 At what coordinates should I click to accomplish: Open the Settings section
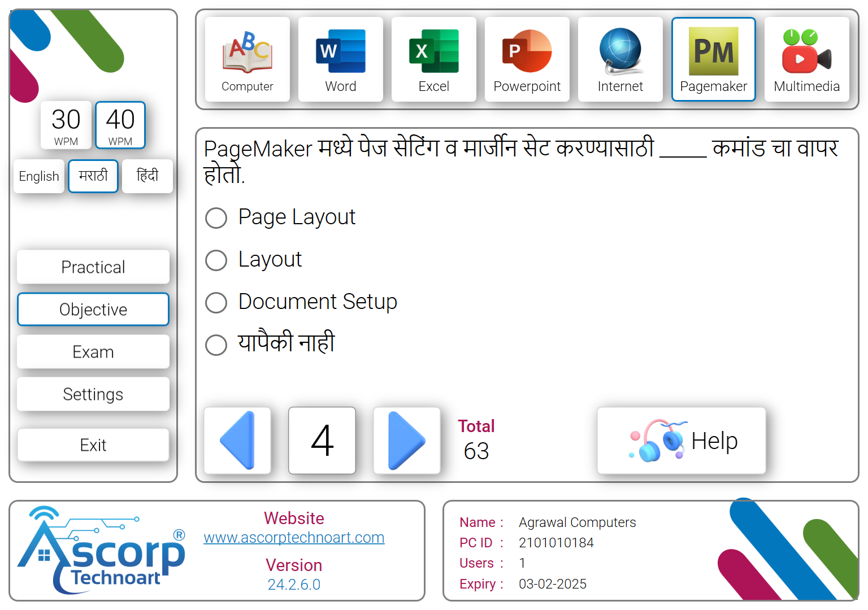93,394
